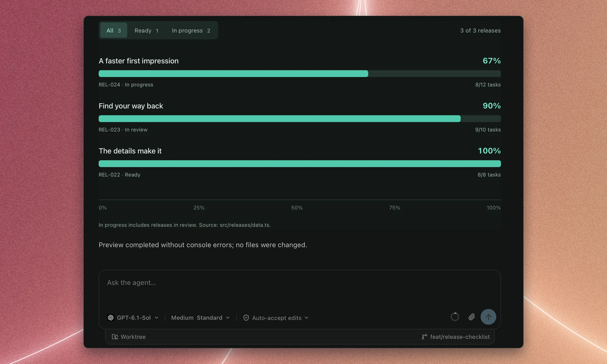Click the 8/12 tasks count
Image resolution: width=607 pixels, height=364 pixels.
[x=488, y=85]
